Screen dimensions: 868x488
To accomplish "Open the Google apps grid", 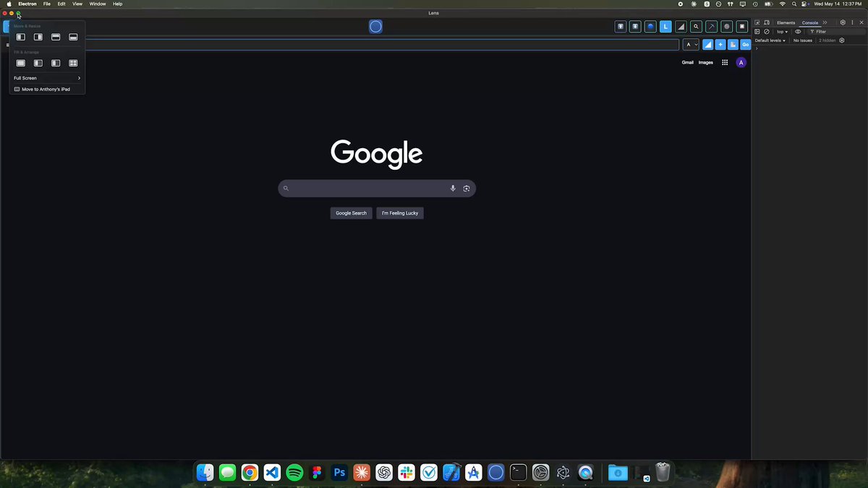I will point(725,62).
